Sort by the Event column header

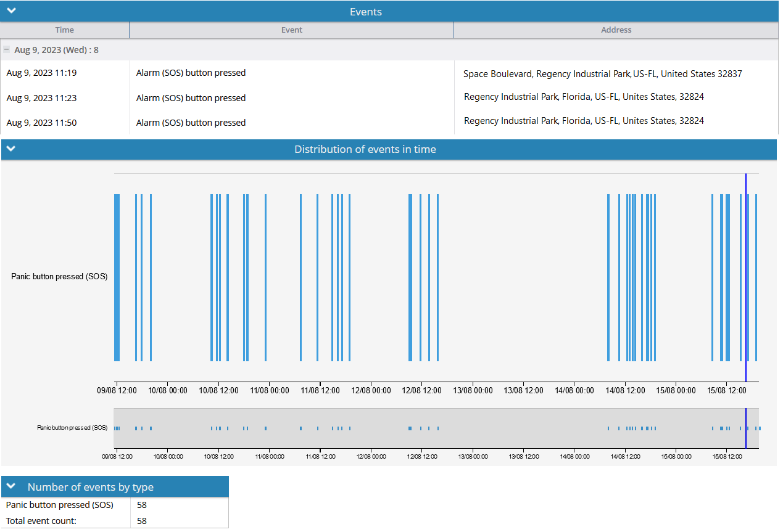(x=292, y=30)
